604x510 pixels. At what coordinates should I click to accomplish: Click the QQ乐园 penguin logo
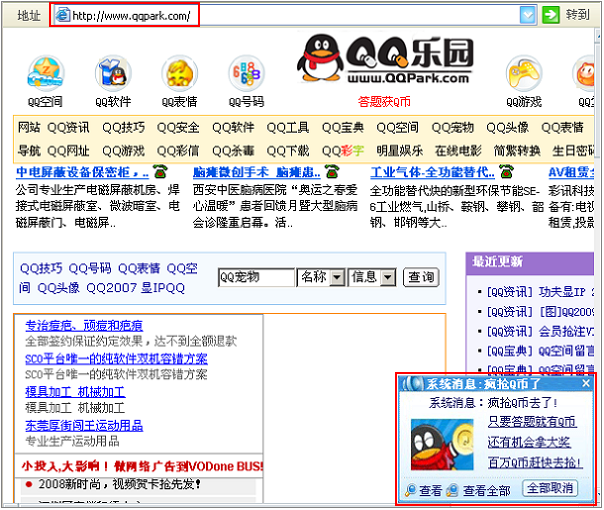click(x=385, y=59)
